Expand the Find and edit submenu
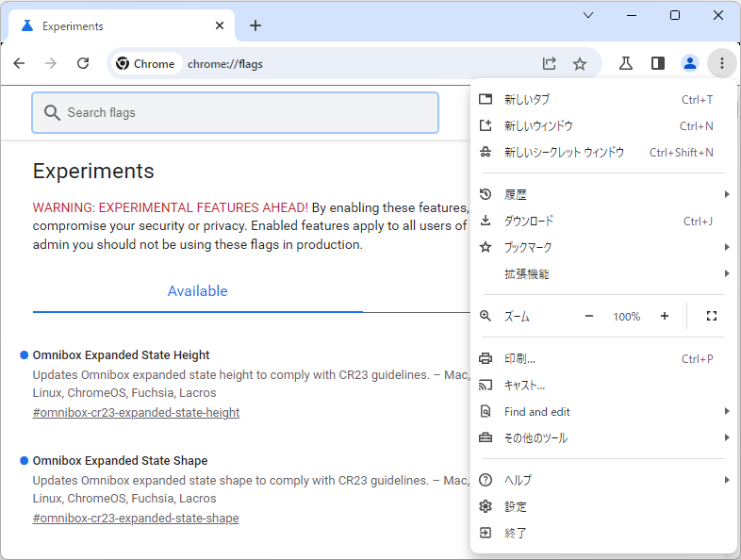 [x=603, y=411]
